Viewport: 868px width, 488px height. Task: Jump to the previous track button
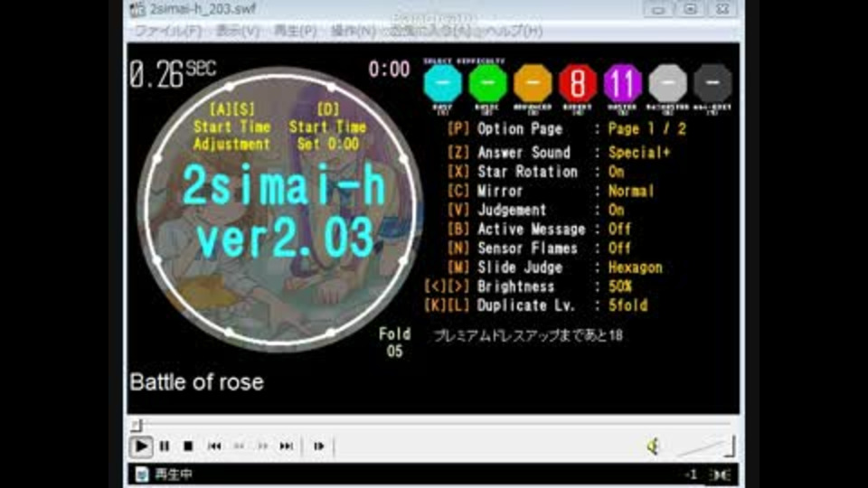click(x=215, y=446)
